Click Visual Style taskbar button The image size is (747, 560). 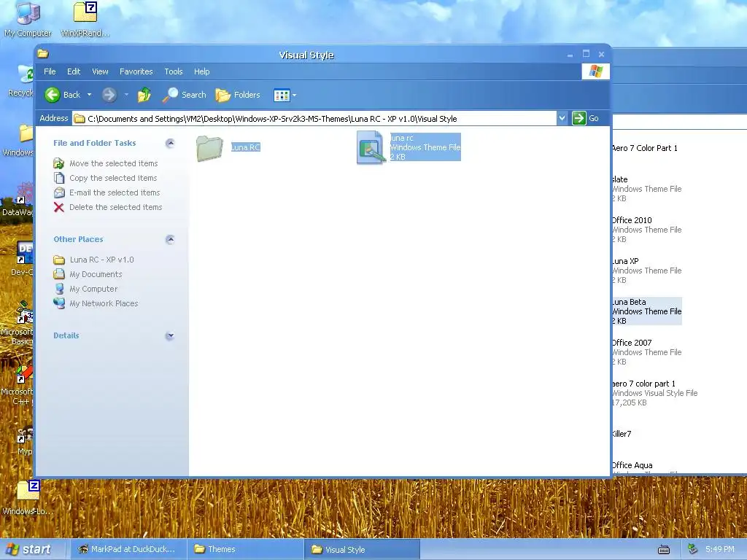pos(362,549)
